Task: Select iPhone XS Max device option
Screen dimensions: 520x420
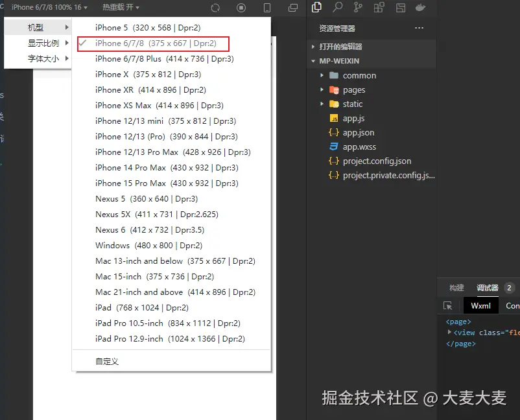Action: coord(171,106)
